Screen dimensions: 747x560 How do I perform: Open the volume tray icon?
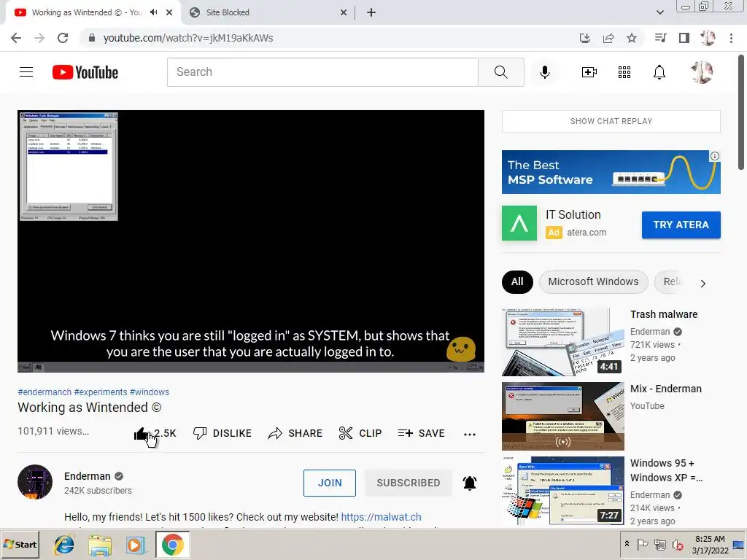(x=677, y=545)
